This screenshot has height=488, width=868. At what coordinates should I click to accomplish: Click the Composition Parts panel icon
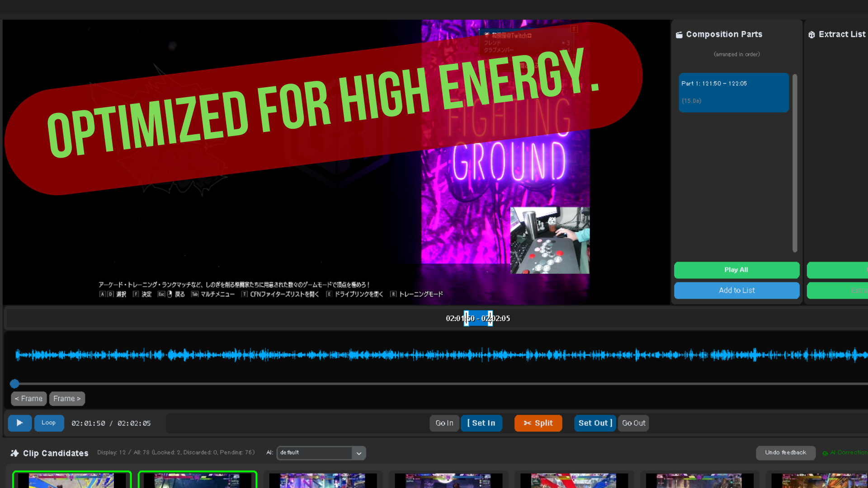(x=679, y=35)
